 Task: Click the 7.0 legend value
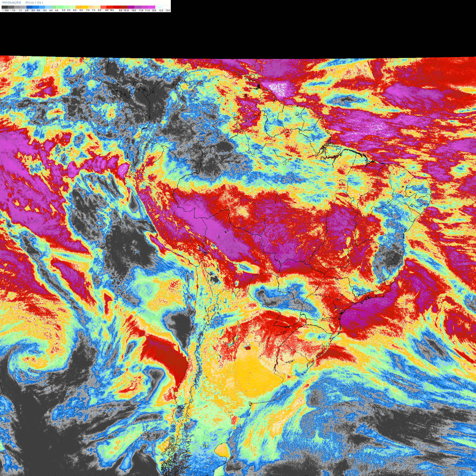pos(88,10)
